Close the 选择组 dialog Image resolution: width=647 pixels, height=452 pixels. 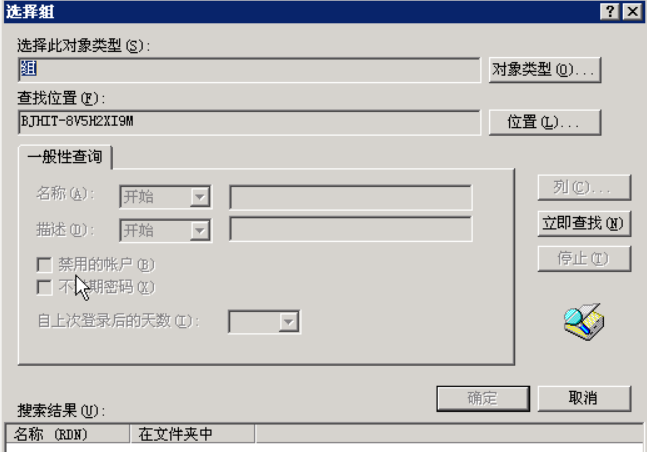(633, 12)
